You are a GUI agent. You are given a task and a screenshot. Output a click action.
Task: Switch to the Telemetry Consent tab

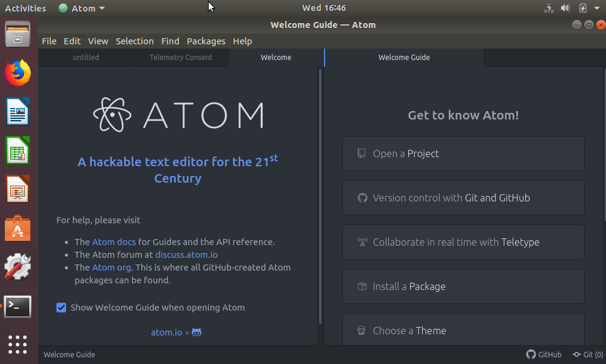point(181,57)
